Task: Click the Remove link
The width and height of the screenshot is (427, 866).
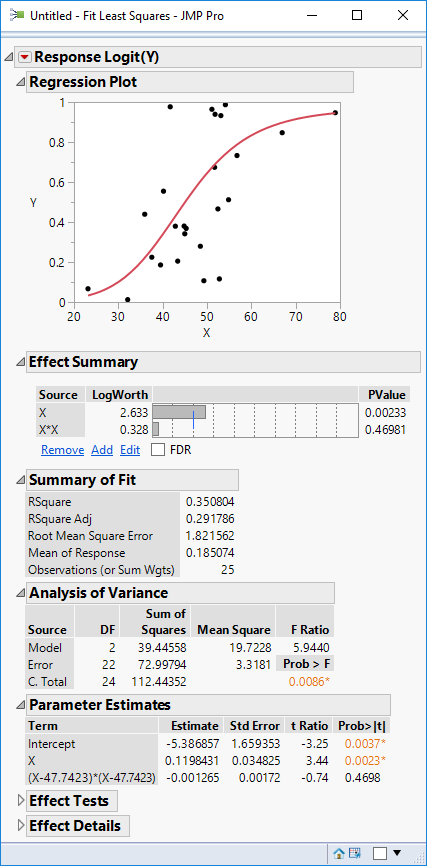Action: coord(62,450)
